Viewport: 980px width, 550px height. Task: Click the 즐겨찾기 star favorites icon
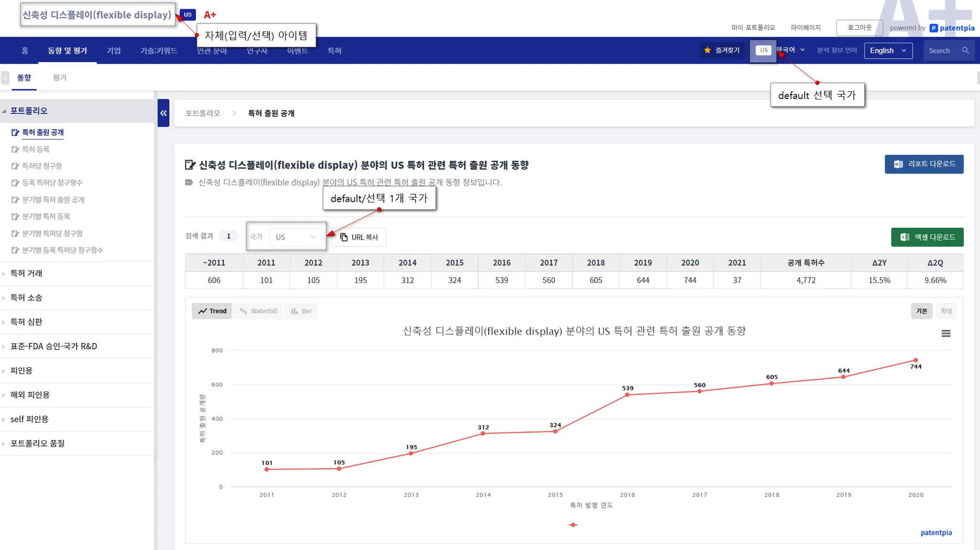pyautogui.click(x=707, y=50)
